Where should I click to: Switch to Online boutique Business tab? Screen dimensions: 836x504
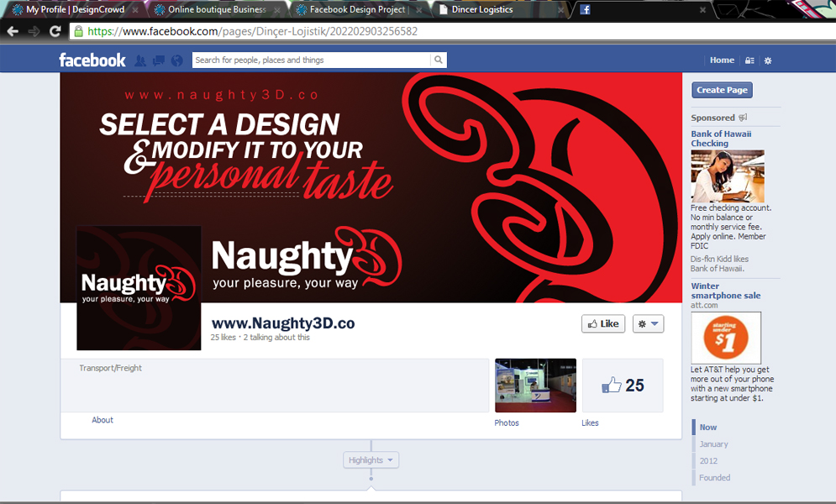(x=217, y=9)
